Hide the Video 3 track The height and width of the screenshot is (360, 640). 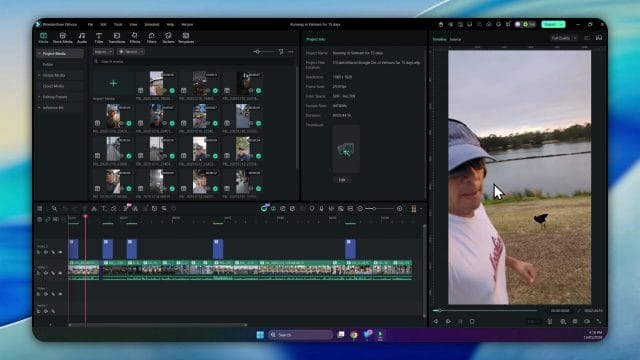tap(60, 252)
